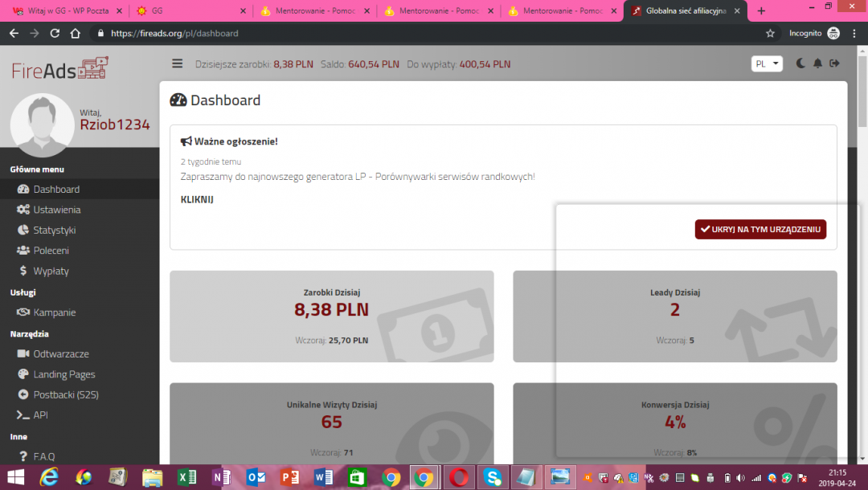868x490 pixels.
Task: Click the bookmark star in address bar
Action: coord(770,34)
